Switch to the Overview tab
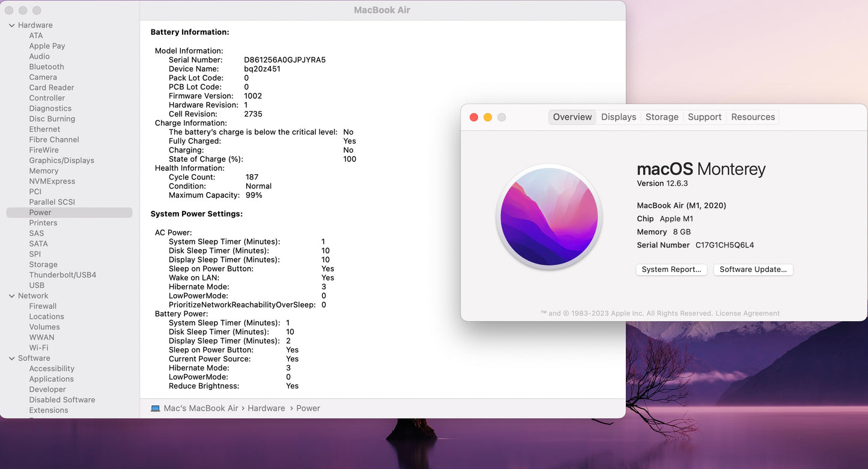 572,117
